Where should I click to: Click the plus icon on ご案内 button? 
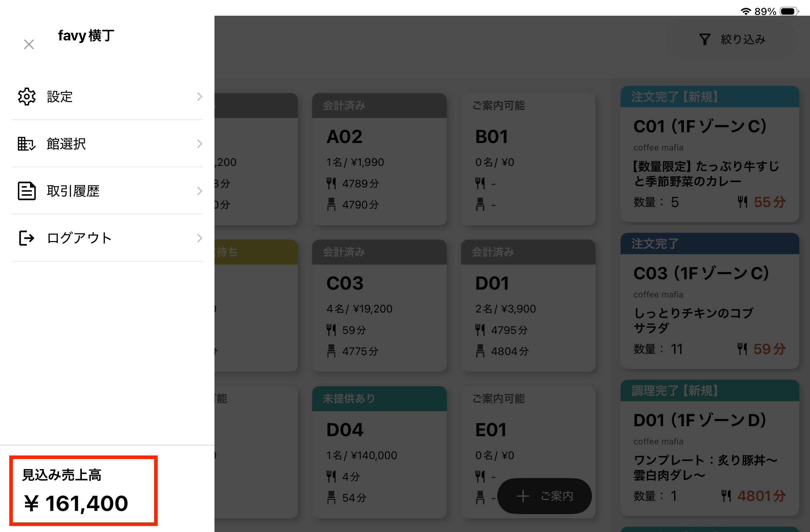tap(523, 496)
